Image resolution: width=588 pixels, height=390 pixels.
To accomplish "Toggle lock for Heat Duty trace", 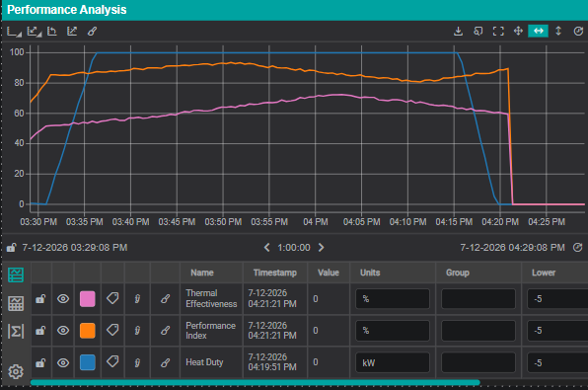I will [40, 363].
